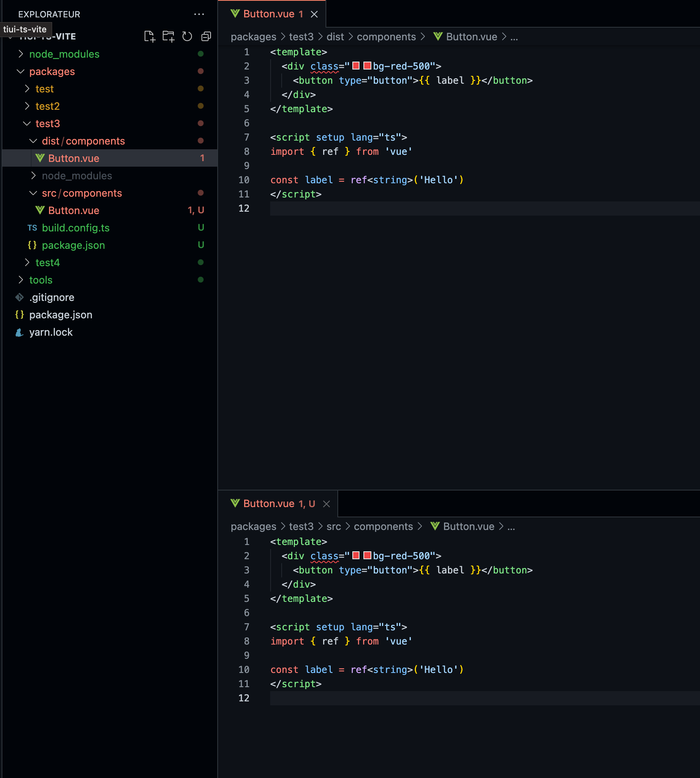Viewport: 700px width, 778px height.
Task: Open the .gitignore file
Action: [110, 297]
